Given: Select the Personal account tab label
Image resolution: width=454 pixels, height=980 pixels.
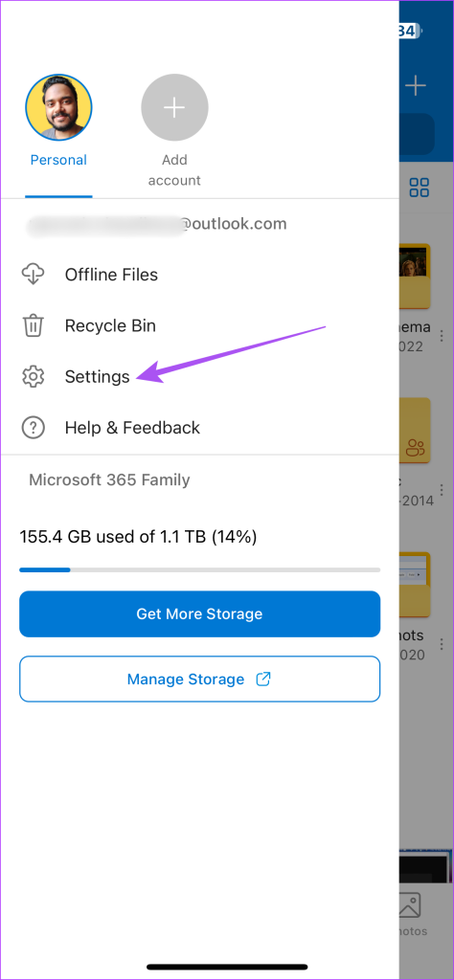Looking at the screenshot, I should coord(58,160).
